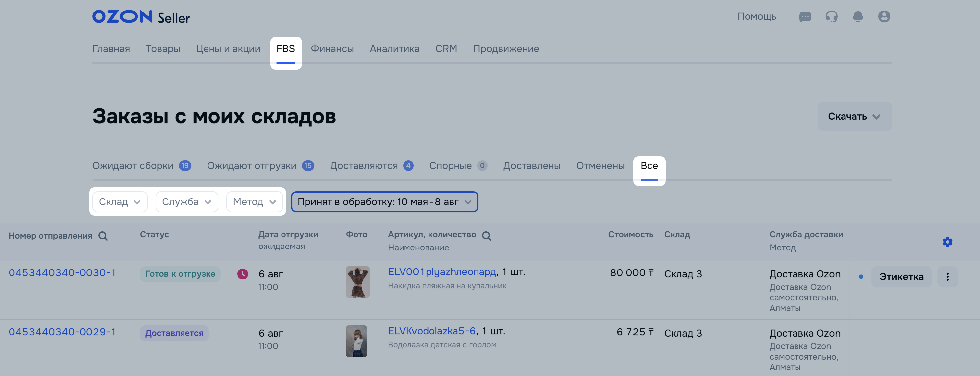This screenshot has width=980, height=376.
Task: Show Ожидают отгрузки orders
Action: point(260,166)
